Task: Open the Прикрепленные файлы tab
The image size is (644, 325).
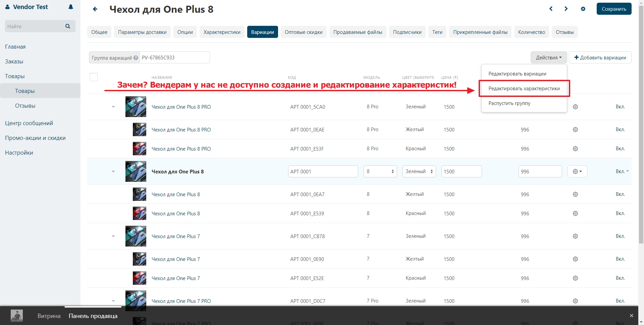Action: [480, 32]
